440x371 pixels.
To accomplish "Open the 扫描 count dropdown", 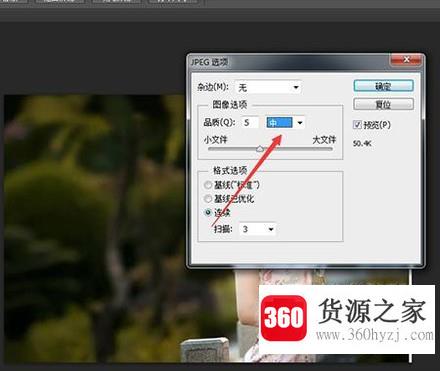I will (x=258, y=229).
